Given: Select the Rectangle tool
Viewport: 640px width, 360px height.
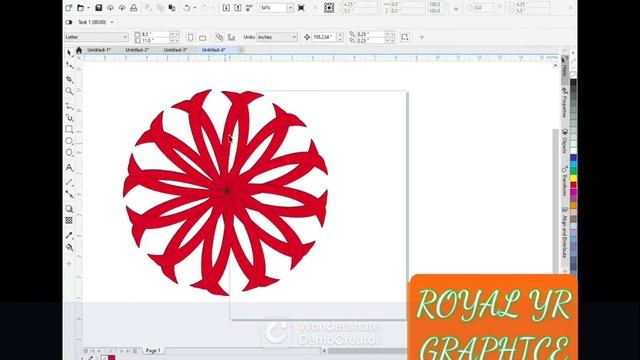Looking at the screenshot, I should coord(69,129).
